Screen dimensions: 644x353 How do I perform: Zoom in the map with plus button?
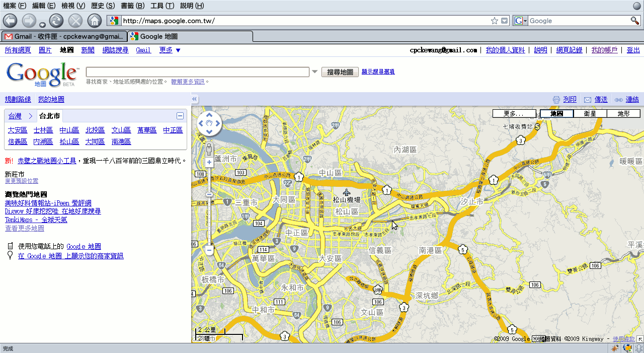[x=209, y=162]
